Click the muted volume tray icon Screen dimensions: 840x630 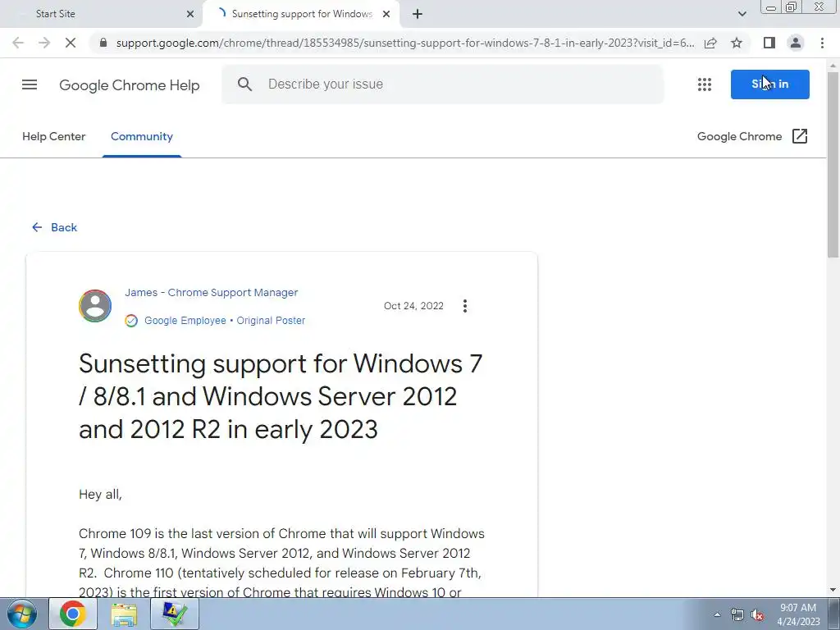coord(757,614)
